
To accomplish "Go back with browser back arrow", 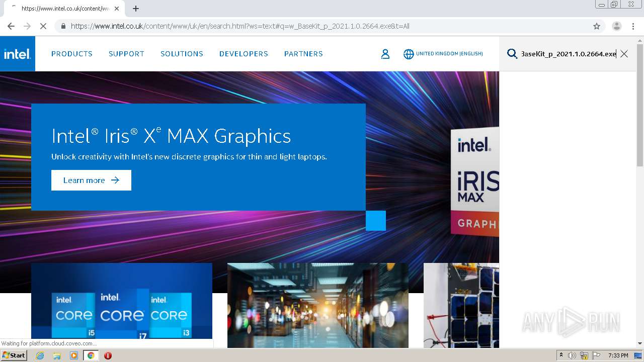I will [x=11, y=26].
